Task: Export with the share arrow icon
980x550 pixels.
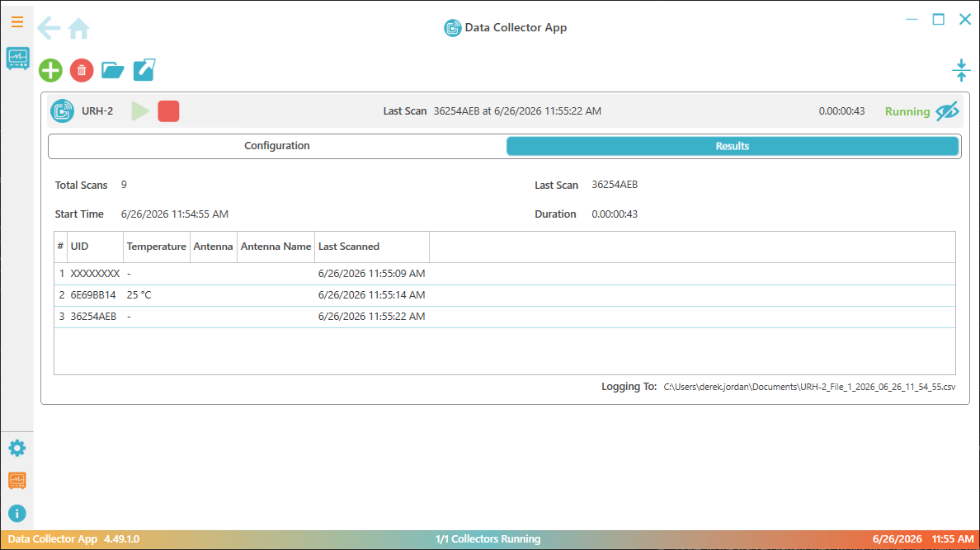Action: click(144, 69)
